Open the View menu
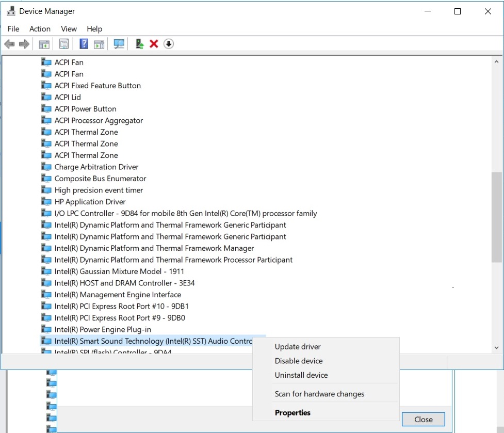The image size is (504, 433). (69, 29)
